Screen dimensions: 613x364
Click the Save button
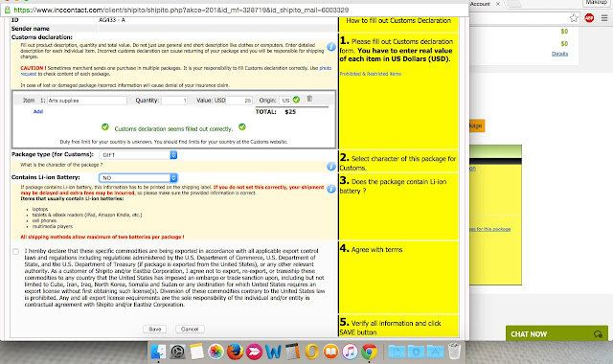tap(155, 330)
